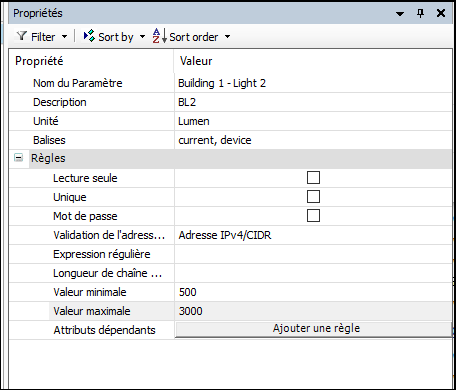Click the Ajouter une règle button

pyautogui.click(x=313, y=329)
